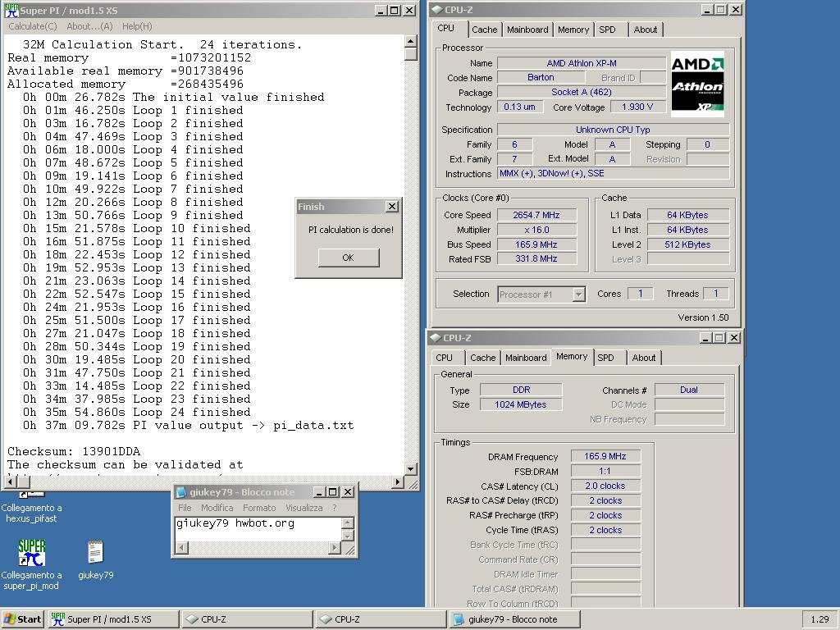
Task: Open the Visualizza menu in Notepad
Action: click(x=304, y=508)
